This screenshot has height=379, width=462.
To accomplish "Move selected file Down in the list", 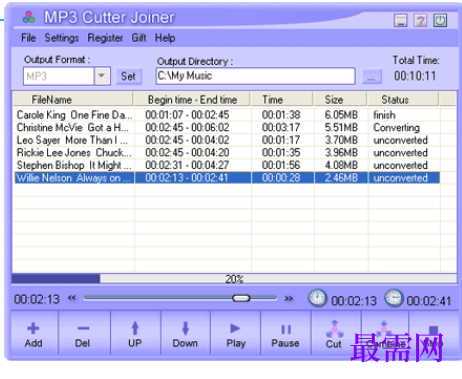I will [x=185, y=333].
